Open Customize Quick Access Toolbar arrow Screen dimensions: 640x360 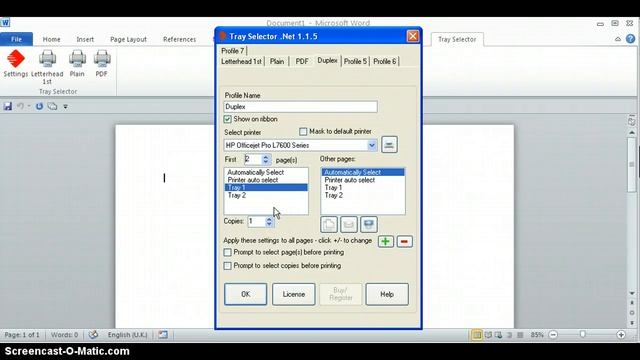65,107
